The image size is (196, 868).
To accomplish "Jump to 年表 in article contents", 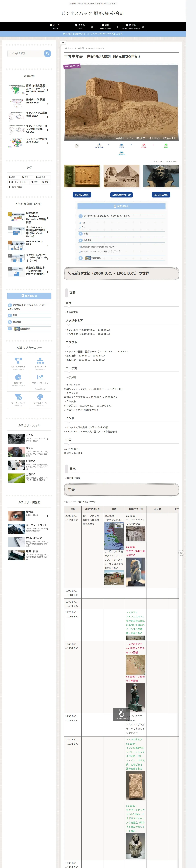I will pos(85,233).
